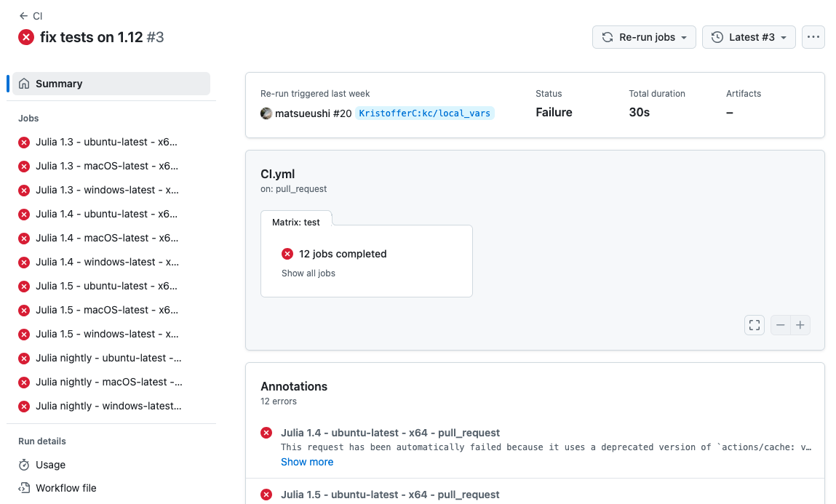Open the KristofferC:kc/local_vars branch link
This screenshot has height=504, width=836.
tap(425, 113)
